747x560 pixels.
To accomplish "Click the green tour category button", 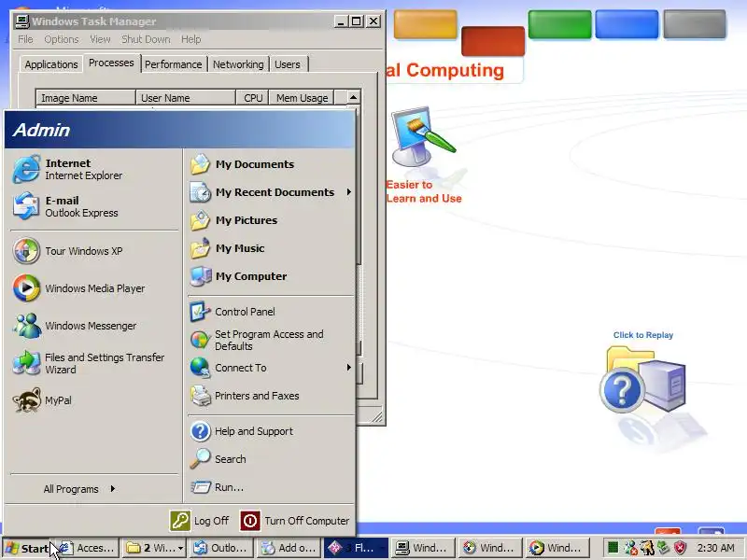I will pyautogui.click(x=559, y=24).
